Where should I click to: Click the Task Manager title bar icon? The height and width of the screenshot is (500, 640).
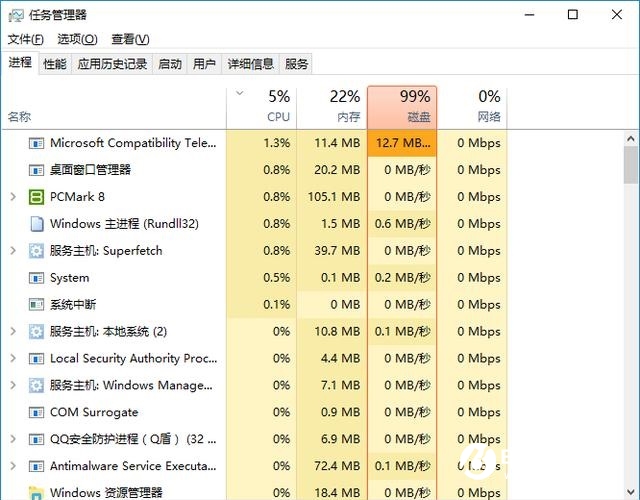coord(16,16)
